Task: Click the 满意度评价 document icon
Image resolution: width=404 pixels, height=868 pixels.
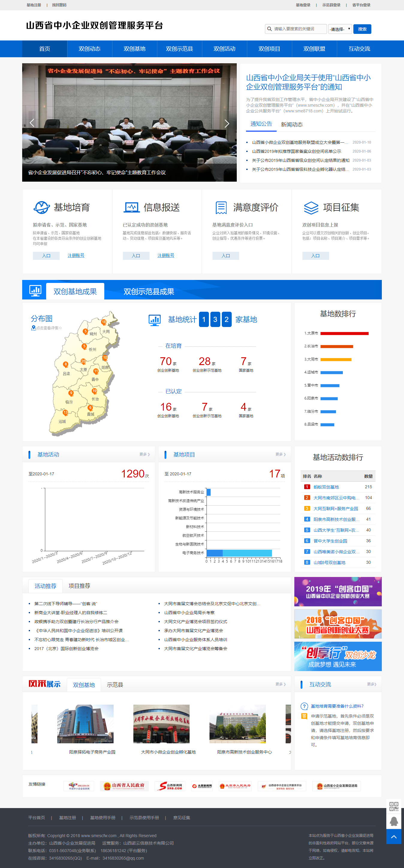Action: point(221,208)
